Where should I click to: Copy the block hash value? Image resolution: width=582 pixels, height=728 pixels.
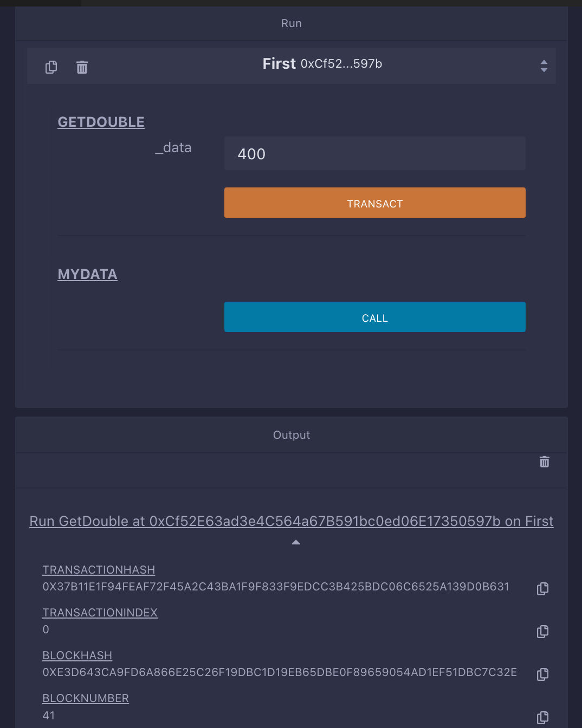click(x=542, y=674)
